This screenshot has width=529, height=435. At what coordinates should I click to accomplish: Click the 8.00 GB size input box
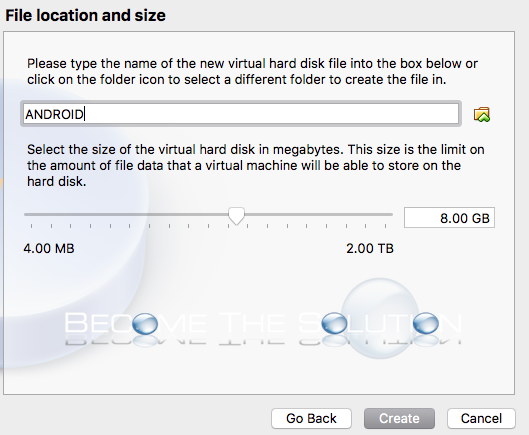[x=449, y=218]
